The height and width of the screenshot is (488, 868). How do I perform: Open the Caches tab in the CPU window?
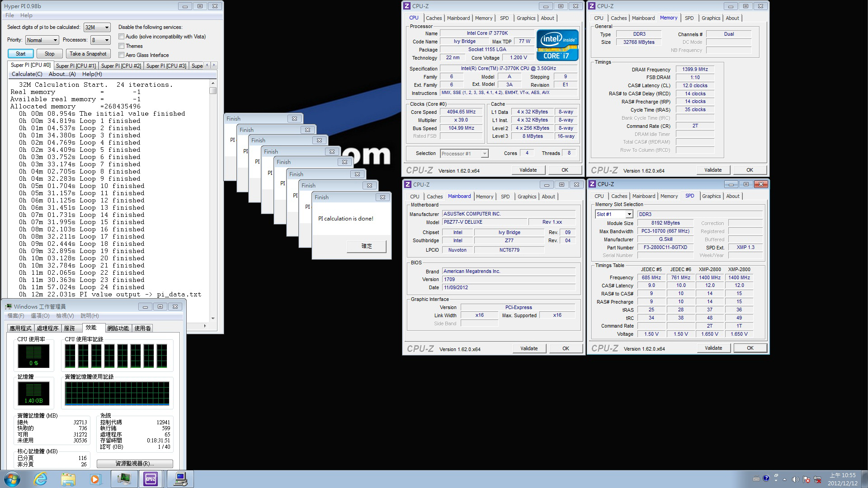point(434,18)
